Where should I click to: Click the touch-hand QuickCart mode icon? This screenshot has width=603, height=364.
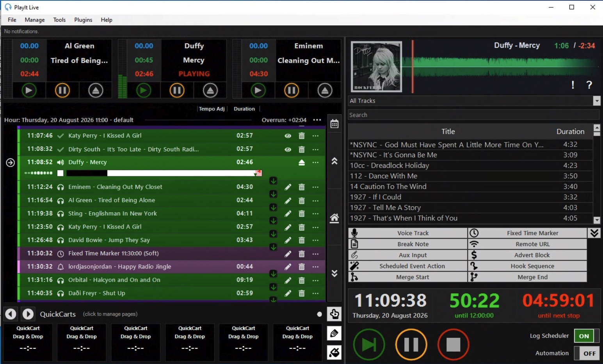coord(334,314)
